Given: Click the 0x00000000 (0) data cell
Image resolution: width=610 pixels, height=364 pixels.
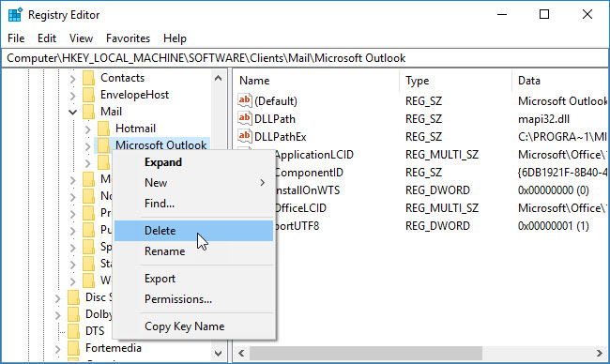Looking at the screenshot, I should pyautogui.click(x=553, y=190).
